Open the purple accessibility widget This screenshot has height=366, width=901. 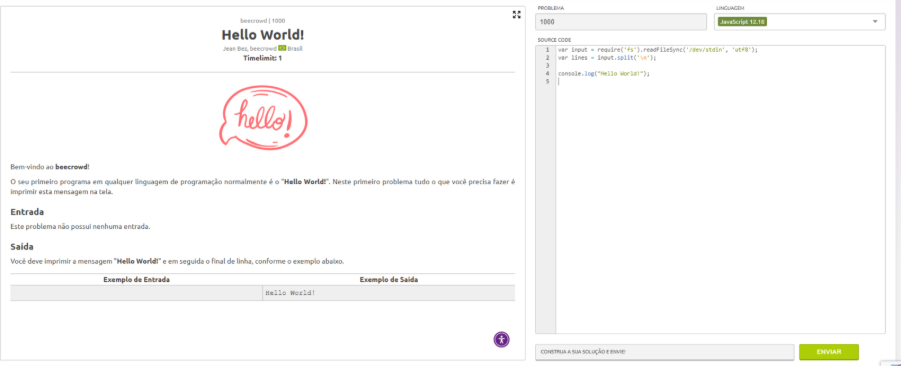point(501,339)
